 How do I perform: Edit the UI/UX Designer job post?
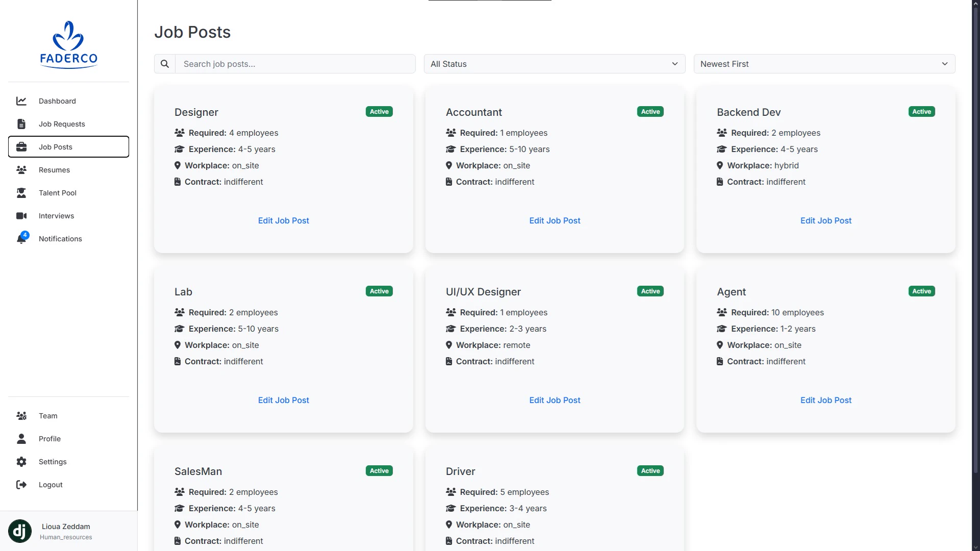pos(555,400)
